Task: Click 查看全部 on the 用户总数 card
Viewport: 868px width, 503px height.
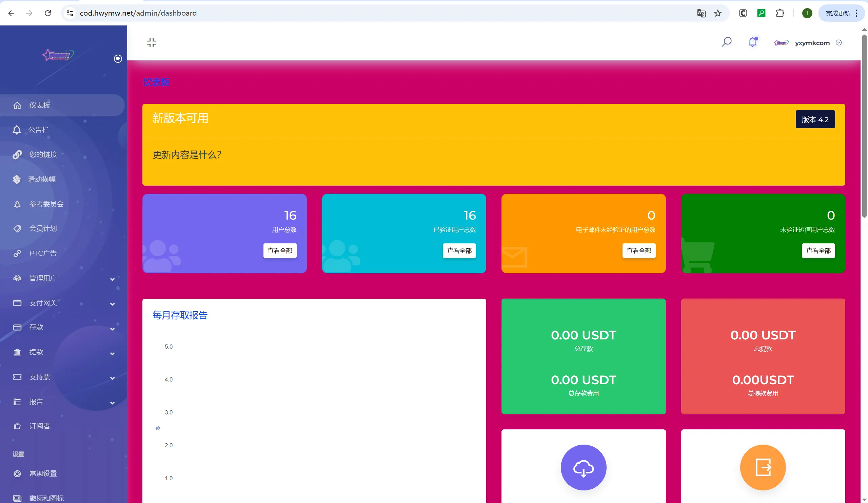Action: click(280, 250)
